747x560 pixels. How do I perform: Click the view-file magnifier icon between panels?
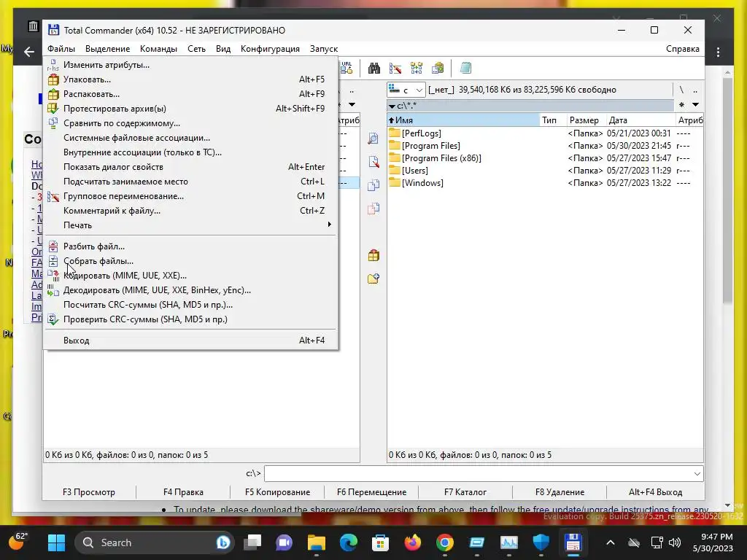click(x=373, y=139)
